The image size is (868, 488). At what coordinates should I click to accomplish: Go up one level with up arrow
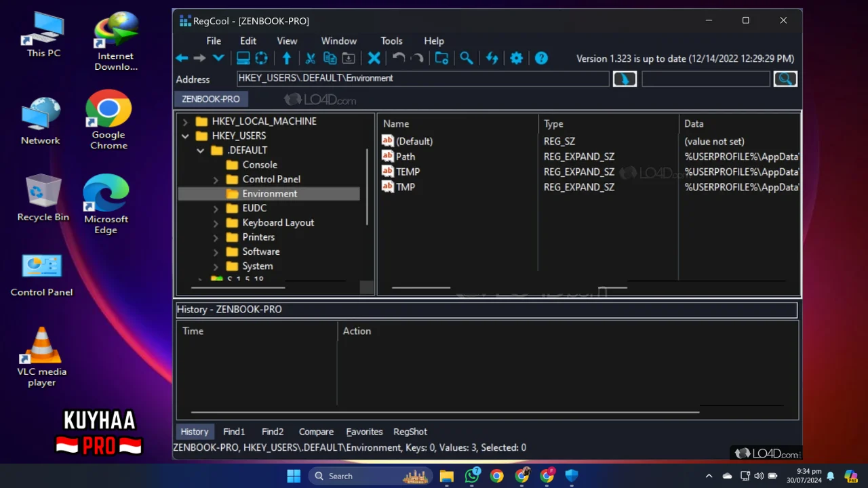(287, 58)
